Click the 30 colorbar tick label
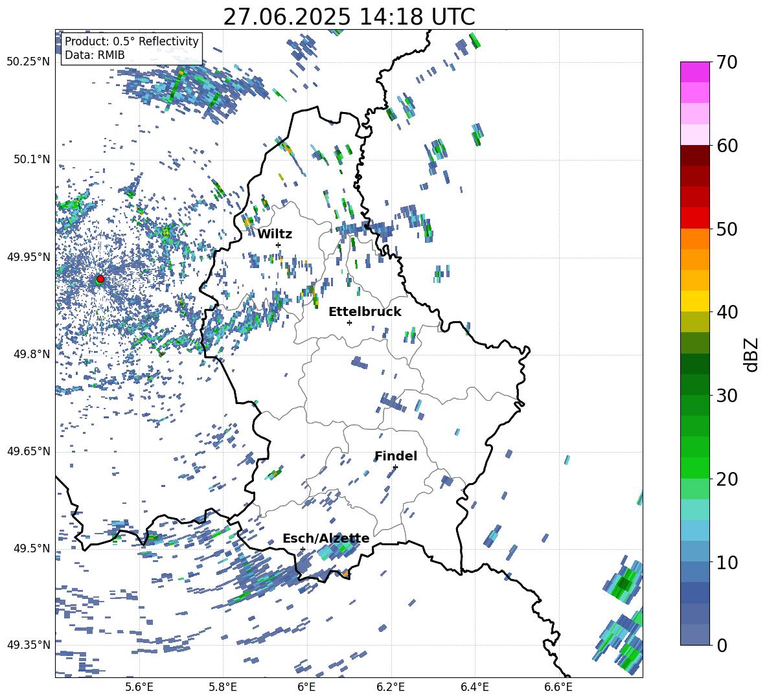This screenshot has height=700, width=767. 726,396
